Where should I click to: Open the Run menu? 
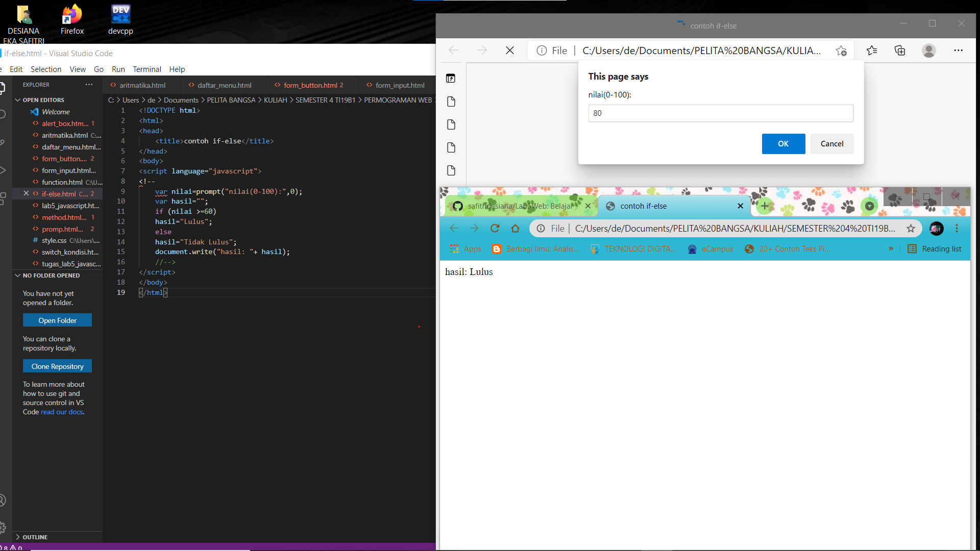click(118, 69)
